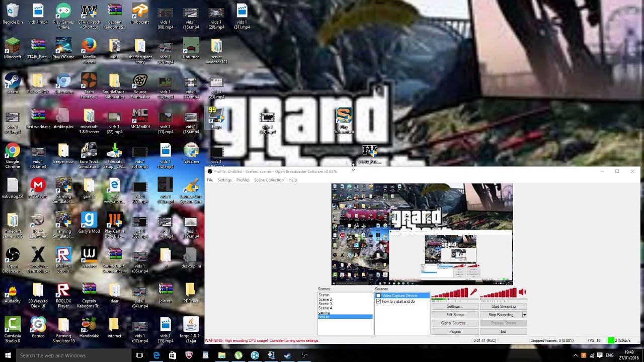The width and height of the screenshot is (644, 362).
Task: Launch the Play Games Online desktop icon
Action: click(x=63, y=16)
